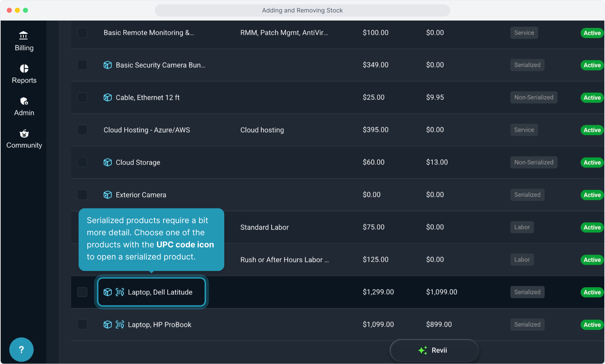Select the Cable, Ethernet 12 ft checkbox
The height and width of the screenshot is (364, 605).
pos(82,97)
